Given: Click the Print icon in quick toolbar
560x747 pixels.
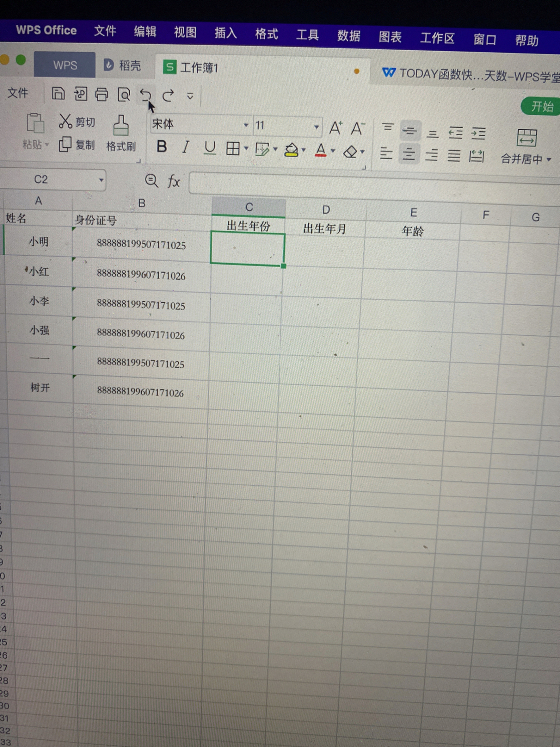Looking at the screenshot, I should coord(102,95).
